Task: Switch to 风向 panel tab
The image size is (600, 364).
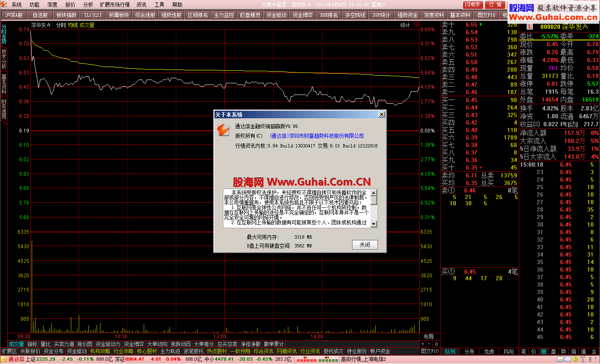Action: (x=509, y=352)
